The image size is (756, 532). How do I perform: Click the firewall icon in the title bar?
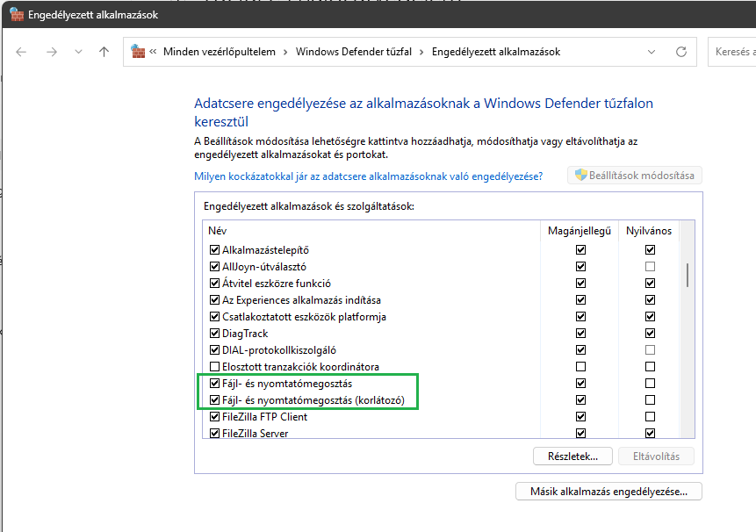click(x=17, y=14)
